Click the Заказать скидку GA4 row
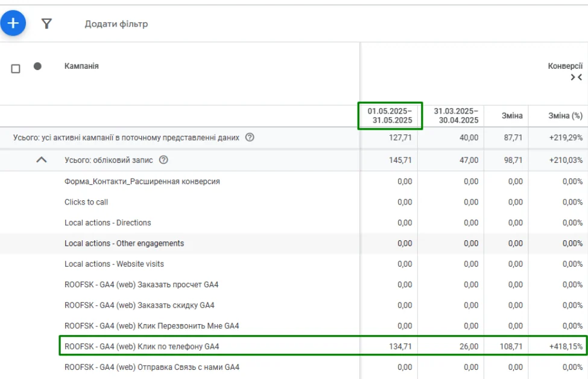This screenshot has height=379, width=588. pos(294,305)
